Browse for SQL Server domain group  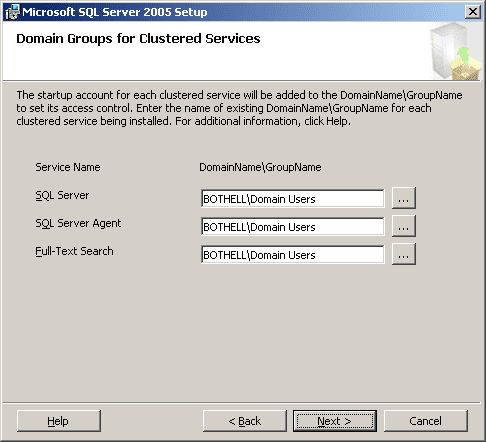click(x=404, y=198)
